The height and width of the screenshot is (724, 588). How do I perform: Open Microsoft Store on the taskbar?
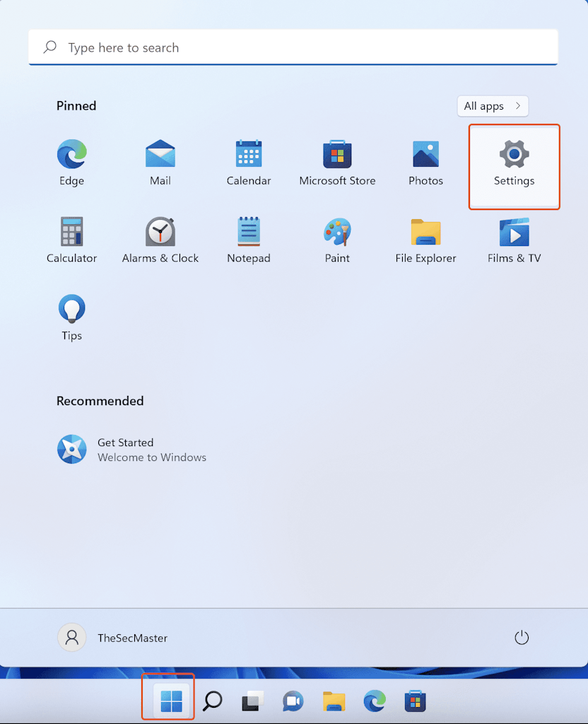[x=415, y=701]
